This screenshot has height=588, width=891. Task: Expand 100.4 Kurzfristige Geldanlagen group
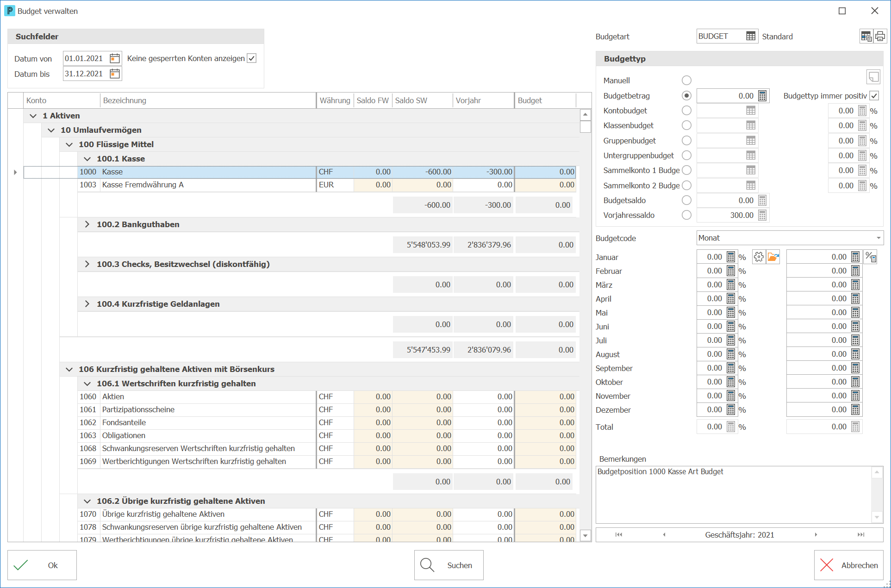click(87, 304)
